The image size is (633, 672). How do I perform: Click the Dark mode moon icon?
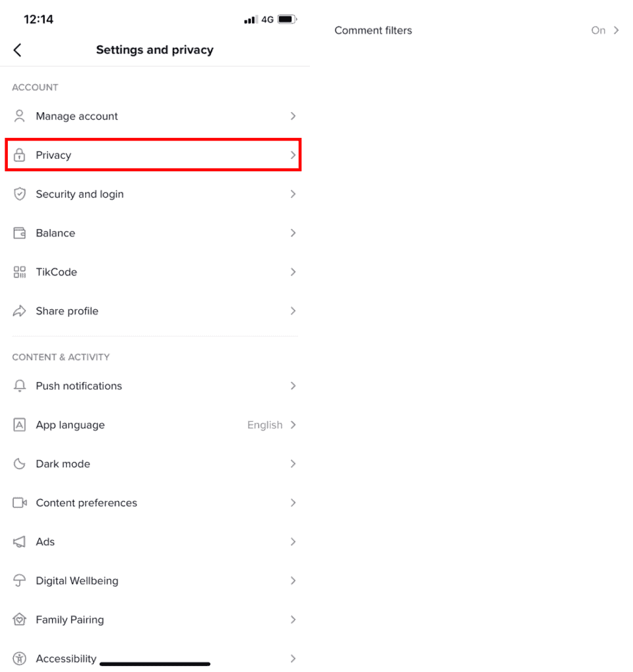click(x=19, y=464)
